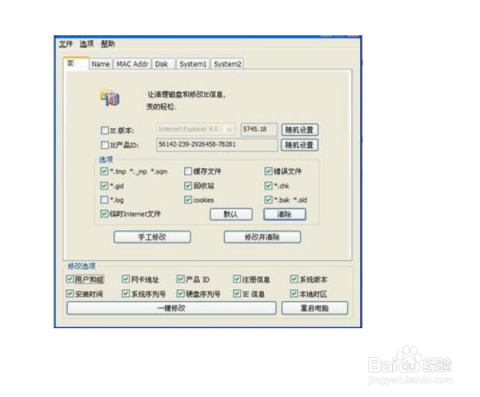The width and height of the screenshot is (480, 397).
Task: Toggle the 本地时区 checkbox
Action: click(294, 294)
